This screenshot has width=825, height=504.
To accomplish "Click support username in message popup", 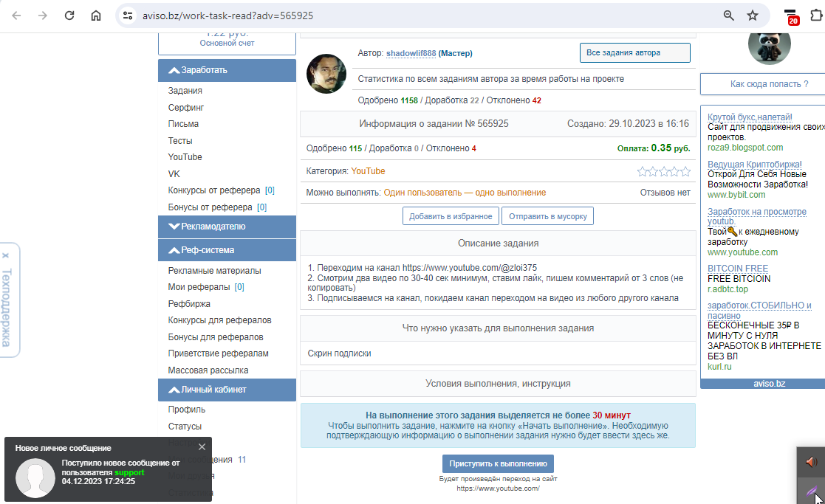I will [x=129, y=472].
